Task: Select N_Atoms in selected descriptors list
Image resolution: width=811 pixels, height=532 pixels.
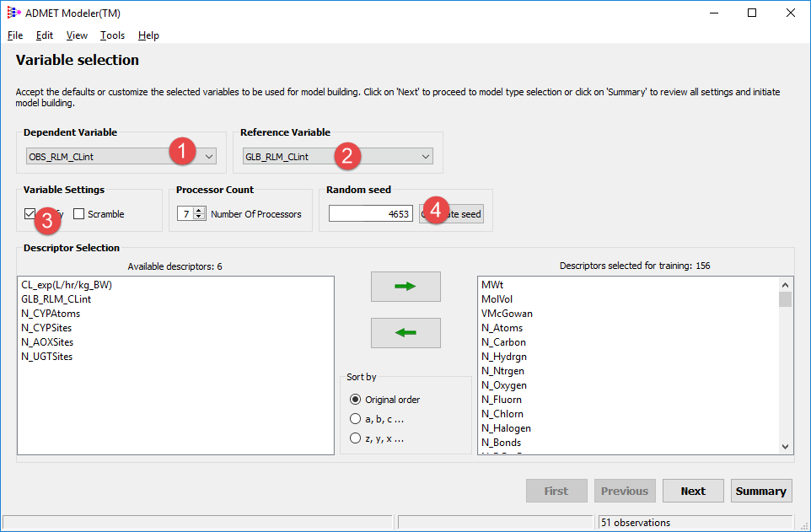Action: pos(502,328)
